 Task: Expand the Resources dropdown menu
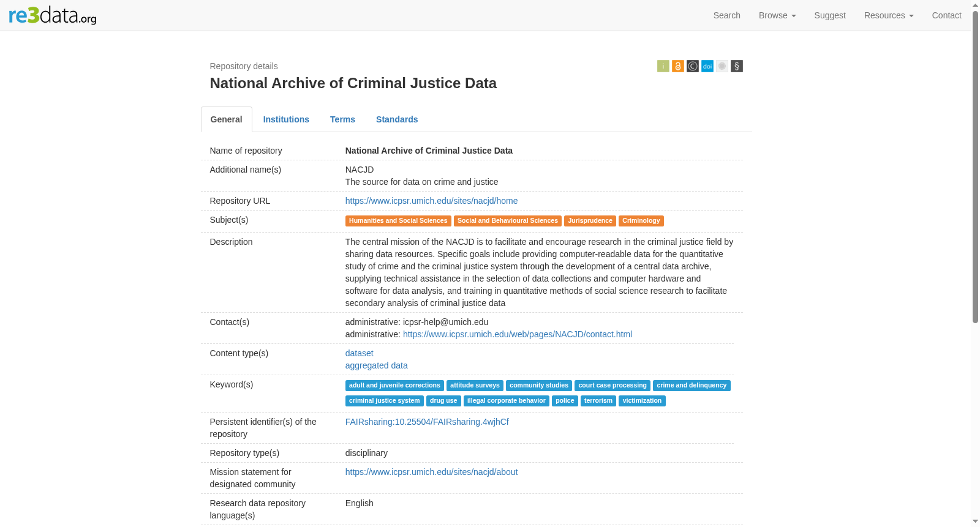(889, 15)
